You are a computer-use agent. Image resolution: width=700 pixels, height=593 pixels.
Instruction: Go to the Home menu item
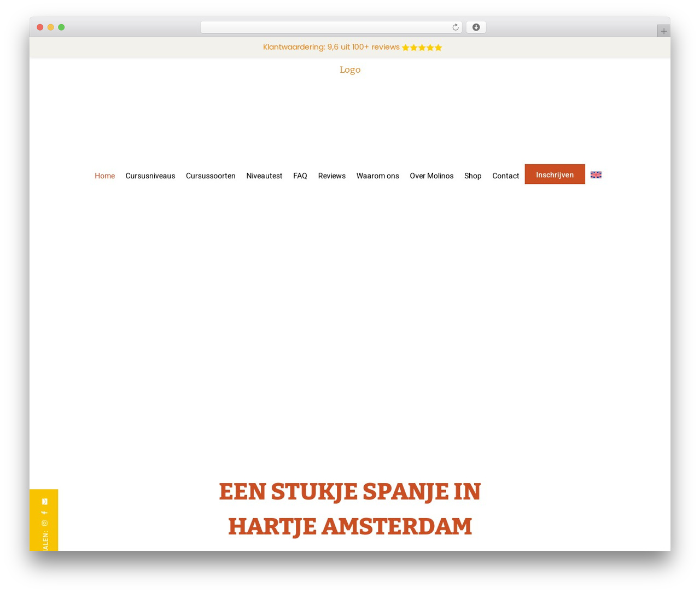[x=104, y=176]
